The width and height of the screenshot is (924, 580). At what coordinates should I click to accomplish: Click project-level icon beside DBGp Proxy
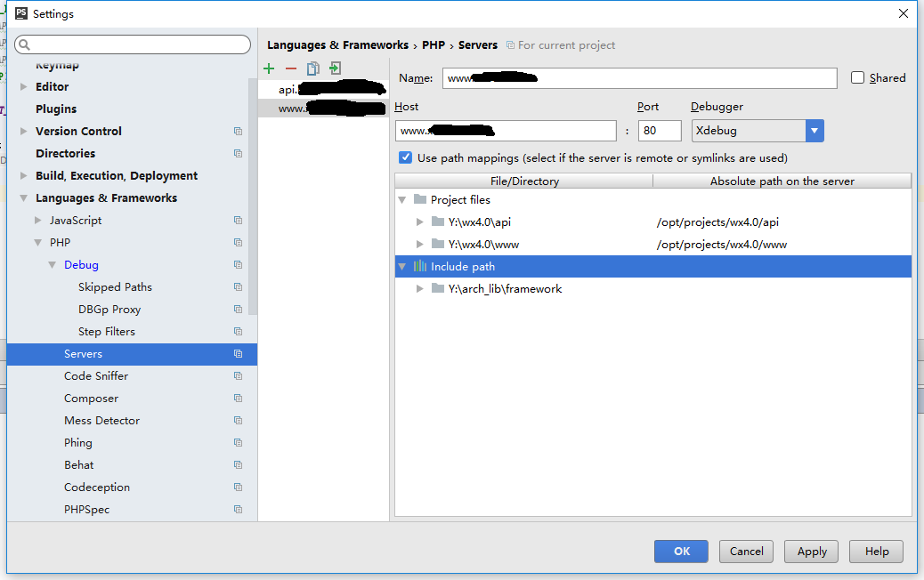[x=238, y=310]
